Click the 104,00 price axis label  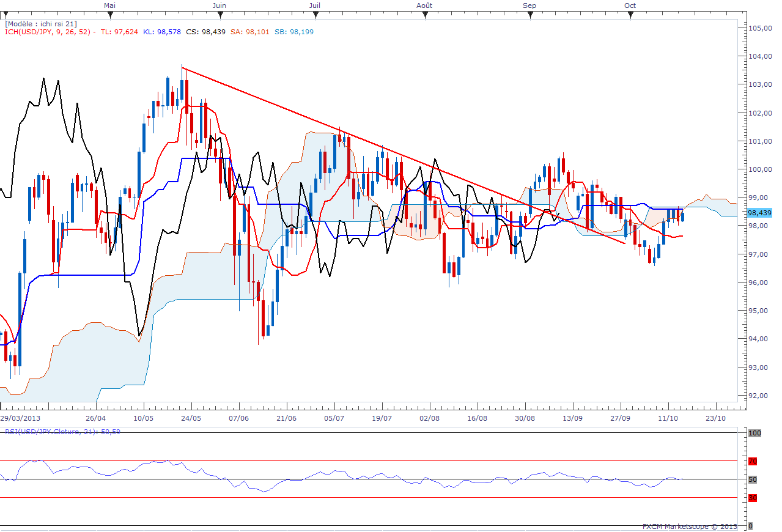(759, 56)
